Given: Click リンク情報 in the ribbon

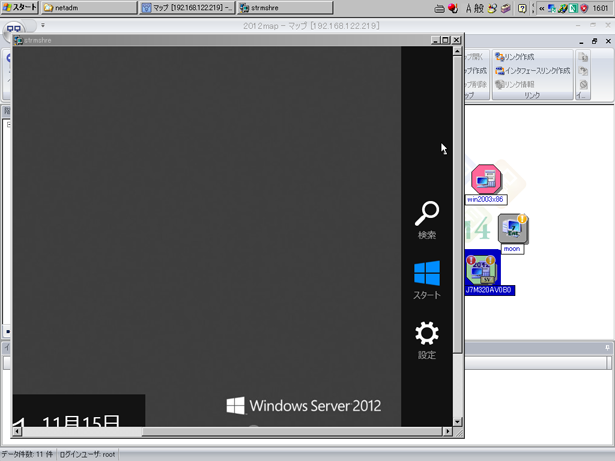Looking at the screenshot, I should tap(515, 84).
